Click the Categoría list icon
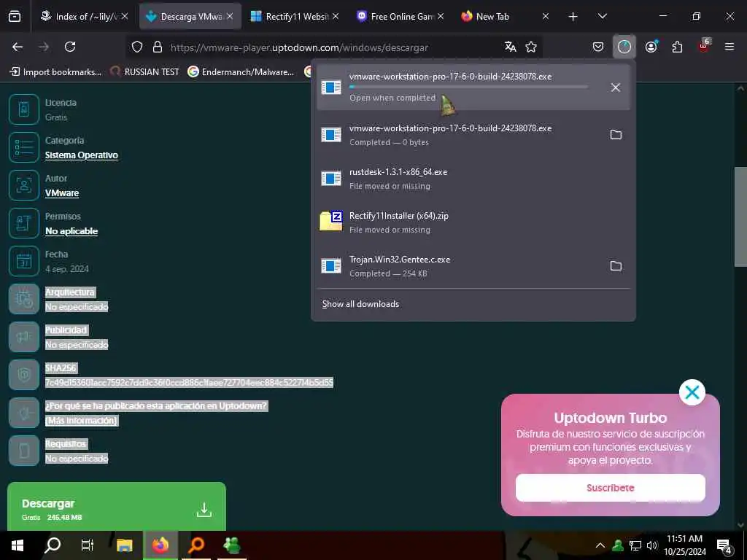This screenshot has height=560, width=747. pyautogui.click(x=24, y=147)
